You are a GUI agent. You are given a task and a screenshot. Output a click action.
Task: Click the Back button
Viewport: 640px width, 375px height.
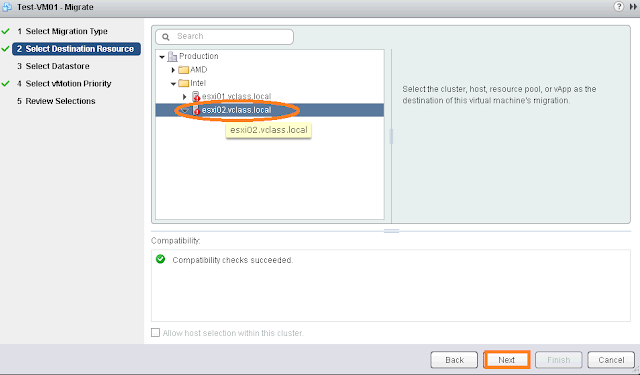click(x=454, y=360)
